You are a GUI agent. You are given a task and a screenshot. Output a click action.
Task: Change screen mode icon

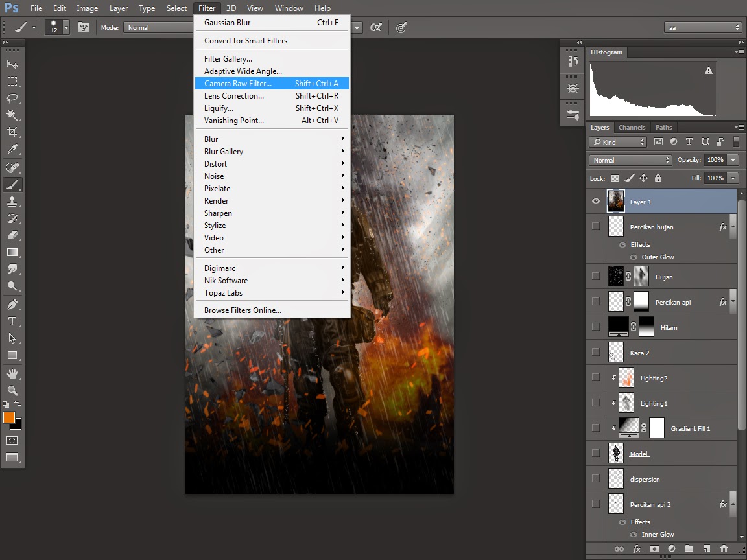coord(12,458)
